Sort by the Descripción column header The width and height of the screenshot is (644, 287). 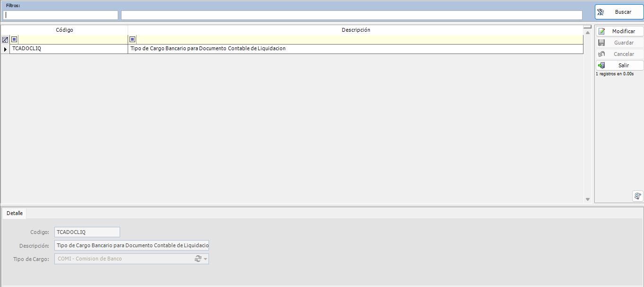coord(356,30)
